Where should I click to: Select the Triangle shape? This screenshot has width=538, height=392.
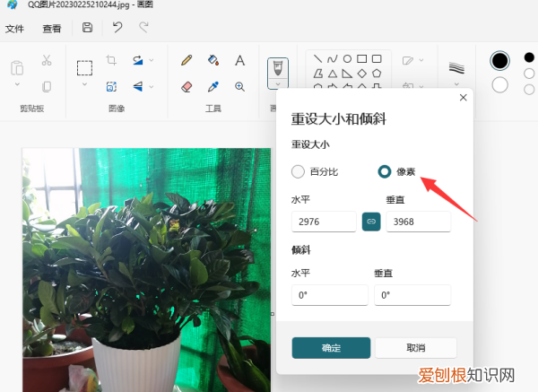[332, 74]
